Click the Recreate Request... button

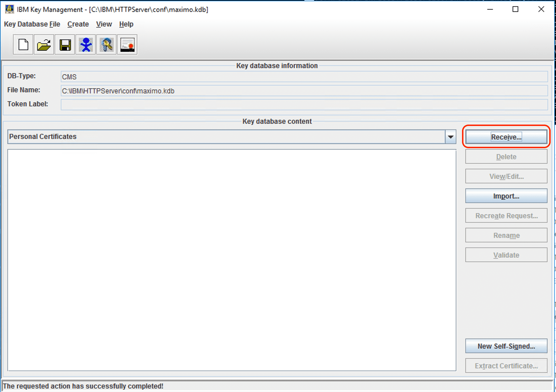(x=506, y=216)
